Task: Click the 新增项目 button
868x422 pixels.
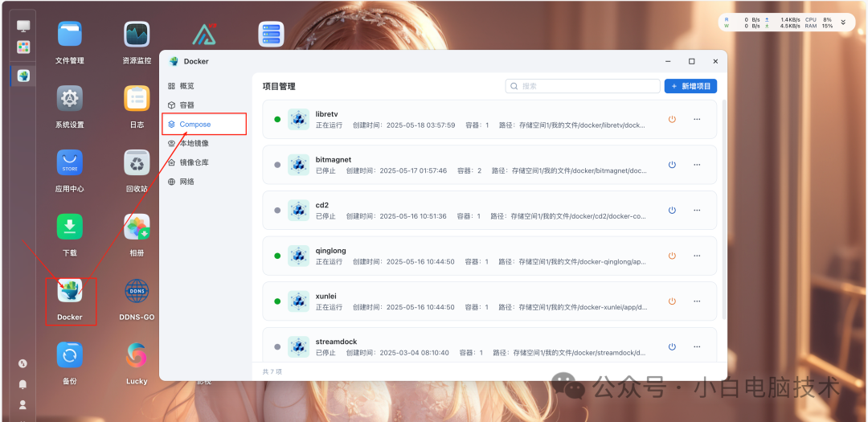Action: pyautogui.click(x=691, y=86)
